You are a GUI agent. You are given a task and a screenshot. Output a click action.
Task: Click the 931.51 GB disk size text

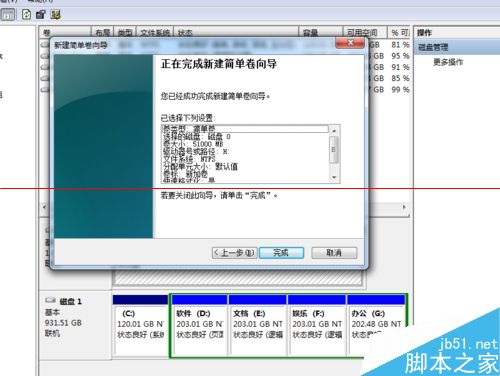click(x=63, y=323)
